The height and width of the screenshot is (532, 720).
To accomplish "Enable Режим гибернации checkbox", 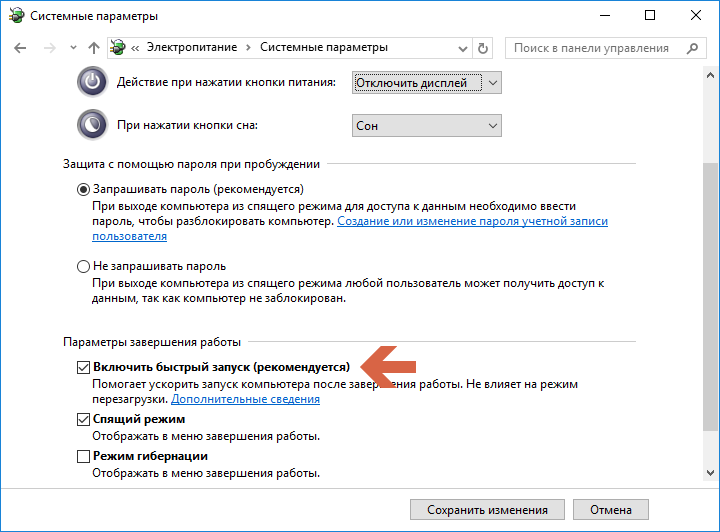I will point(83,456).
